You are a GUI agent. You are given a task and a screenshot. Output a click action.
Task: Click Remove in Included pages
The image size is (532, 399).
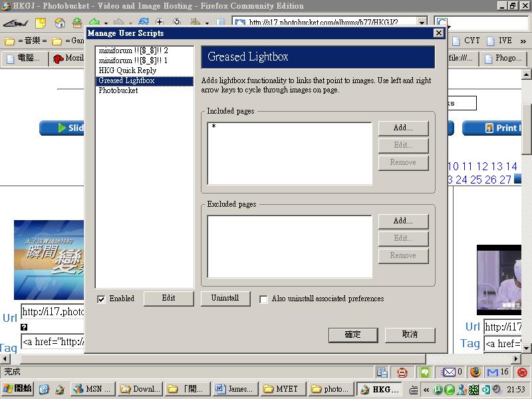point(403,162)
